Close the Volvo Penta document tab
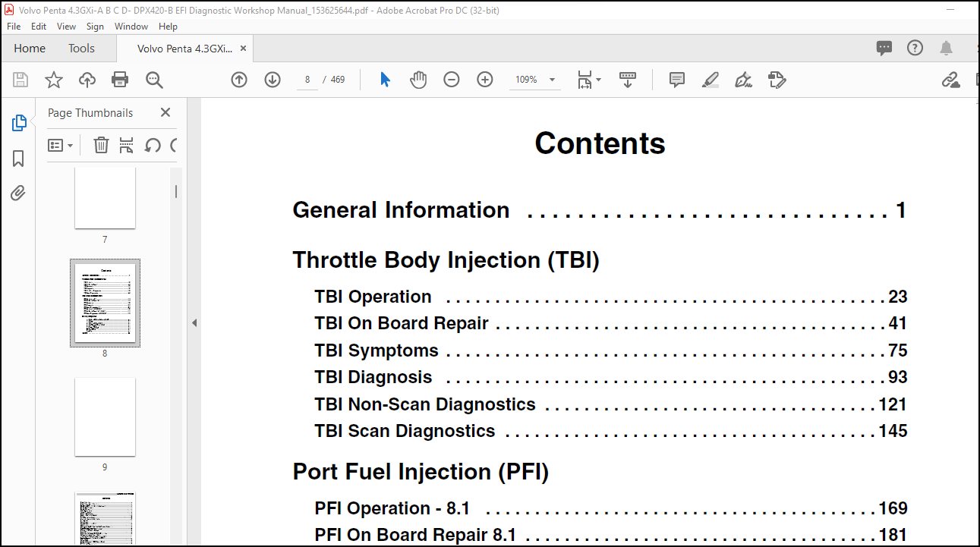Image resolution: width=980 pixels, height=547 pixels. pos(243,48)
